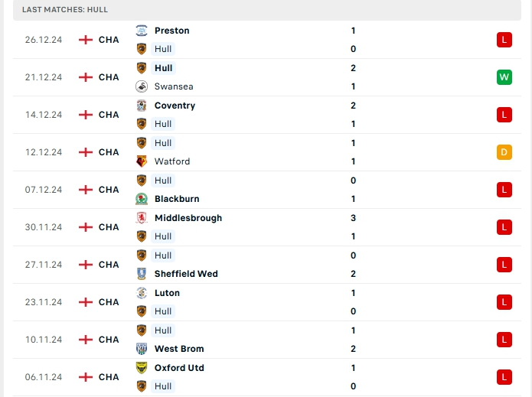The image size is (532, 397).
Task: Click the orange D result badge
Action: click(x=504, y=152)
